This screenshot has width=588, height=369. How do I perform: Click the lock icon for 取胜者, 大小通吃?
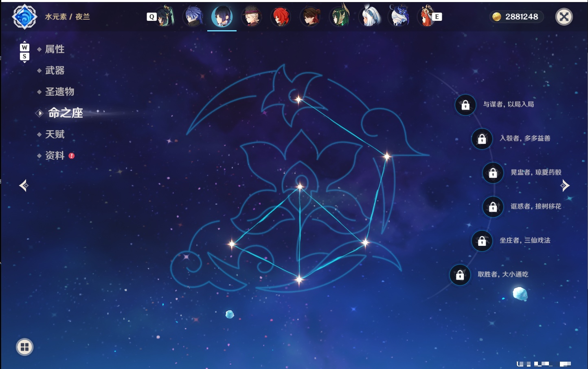coord(460,275)
